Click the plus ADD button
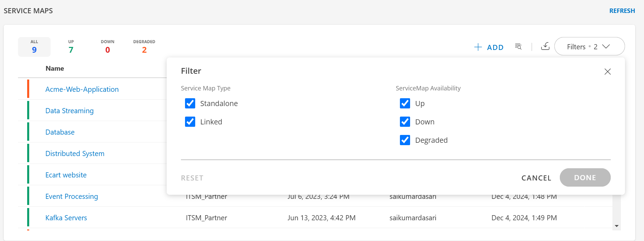 (489, 47)
